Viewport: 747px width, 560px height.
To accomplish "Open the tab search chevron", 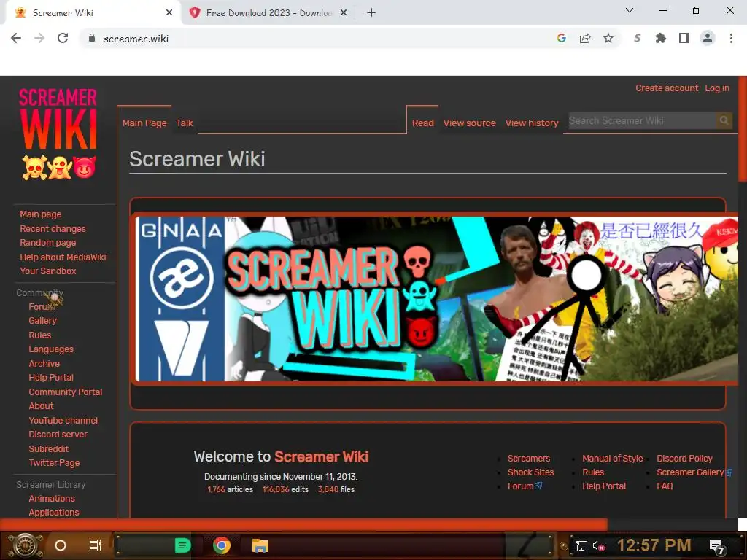I will click(630, 10).
